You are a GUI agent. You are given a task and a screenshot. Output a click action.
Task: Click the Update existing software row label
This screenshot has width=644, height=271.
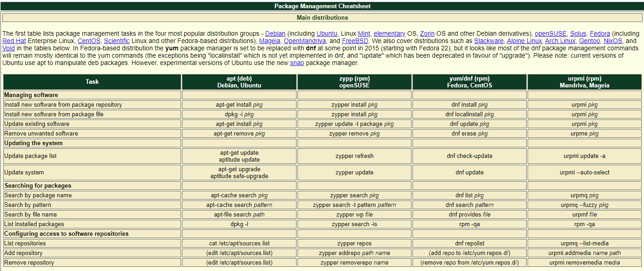pyautogui.click(x=37, y=124)
